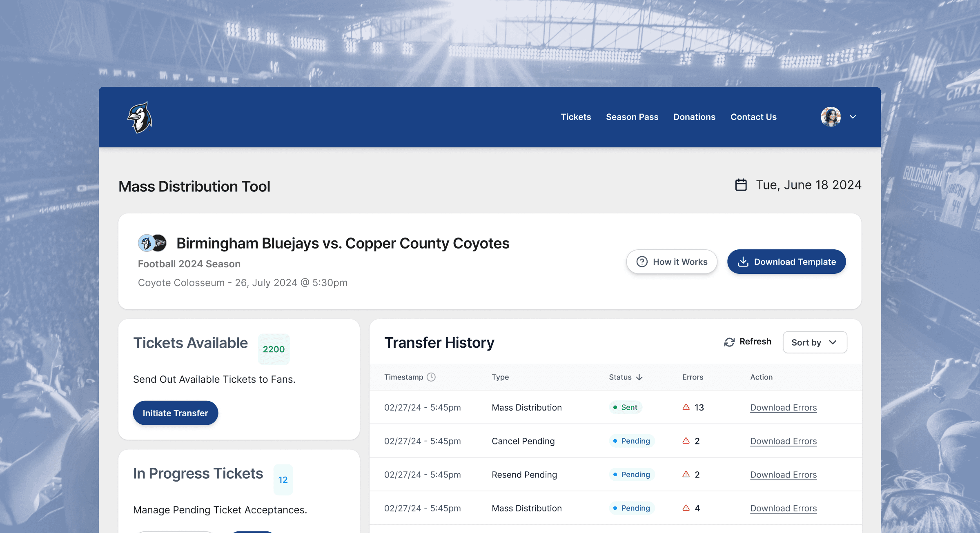The height and width of the screenshot is (533, 980).
Task: Click the Sent status badge
Action: tap(626, 407)
